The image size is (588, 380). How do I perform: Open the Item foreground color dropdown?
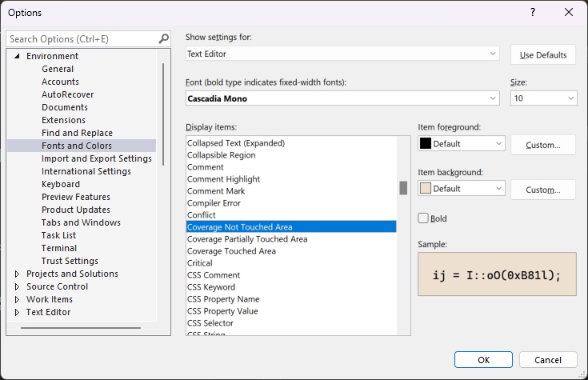pyautogui.click(x=461, y=144)
